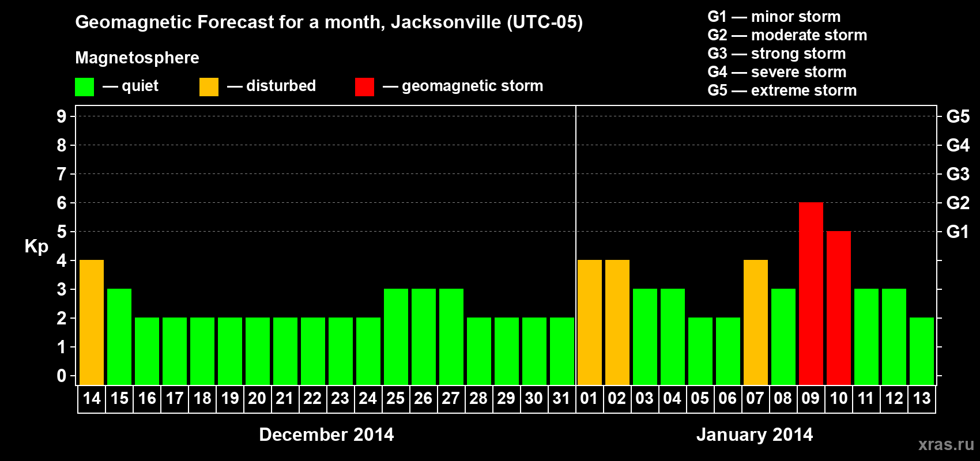The image size is (980, 461).
Task: Click the green bar for January 12
Action: pyautogui.click(x=894, y=337)
